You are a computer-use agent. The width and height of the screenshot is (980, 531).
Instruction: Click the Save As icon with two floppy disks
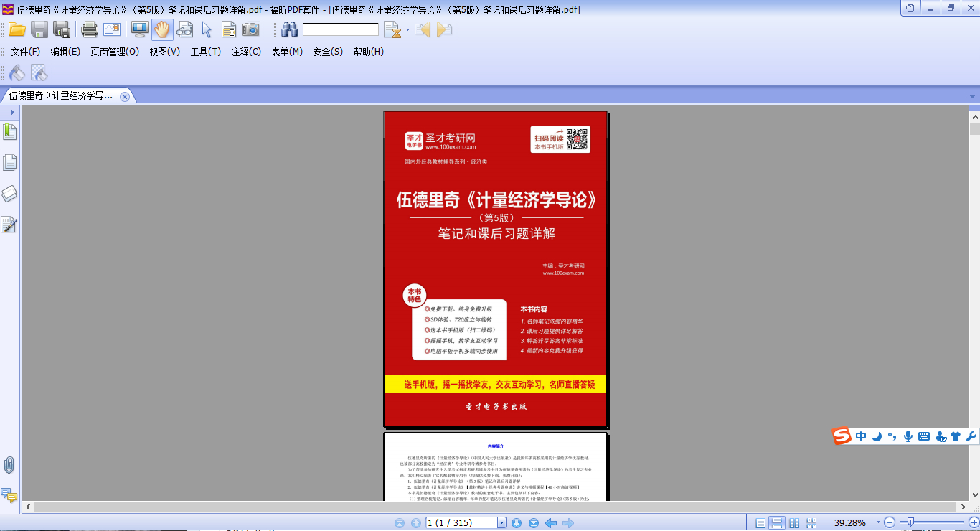click(x=62, y=30)
